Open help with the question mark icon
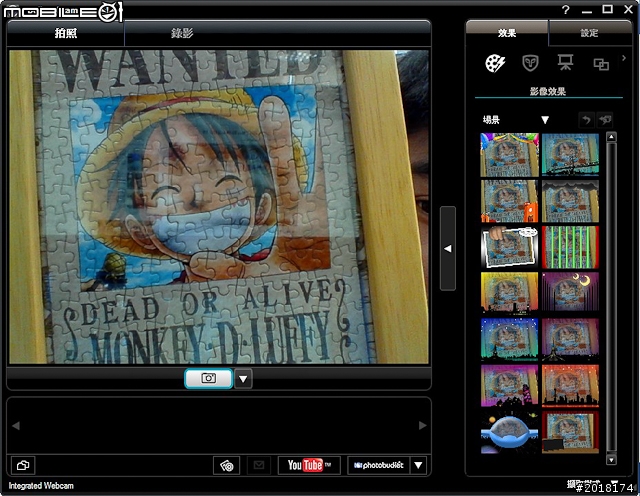Viewport: 640px width, 496px height. (x=565, y=9)
